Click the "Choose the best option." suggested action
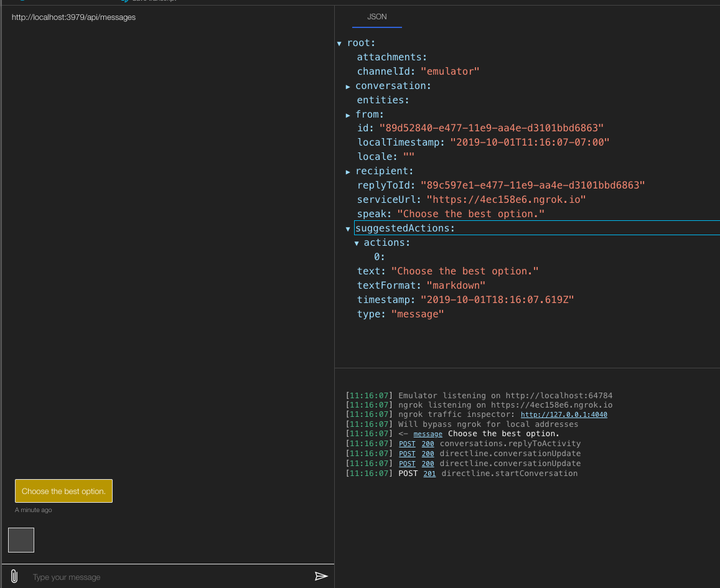 [x=63, y=491]
